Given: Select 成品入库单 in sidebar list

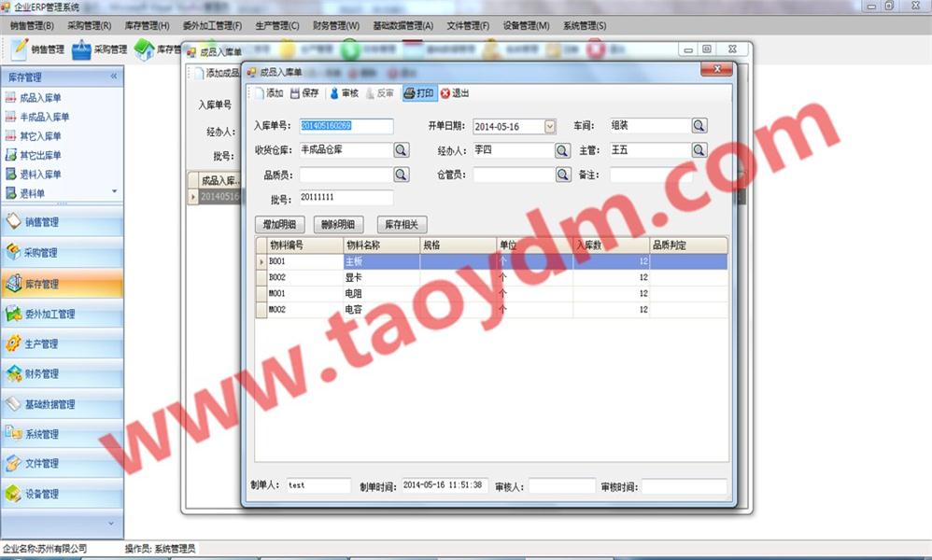Looking at the screenshot, I should [x=40, y=98].
